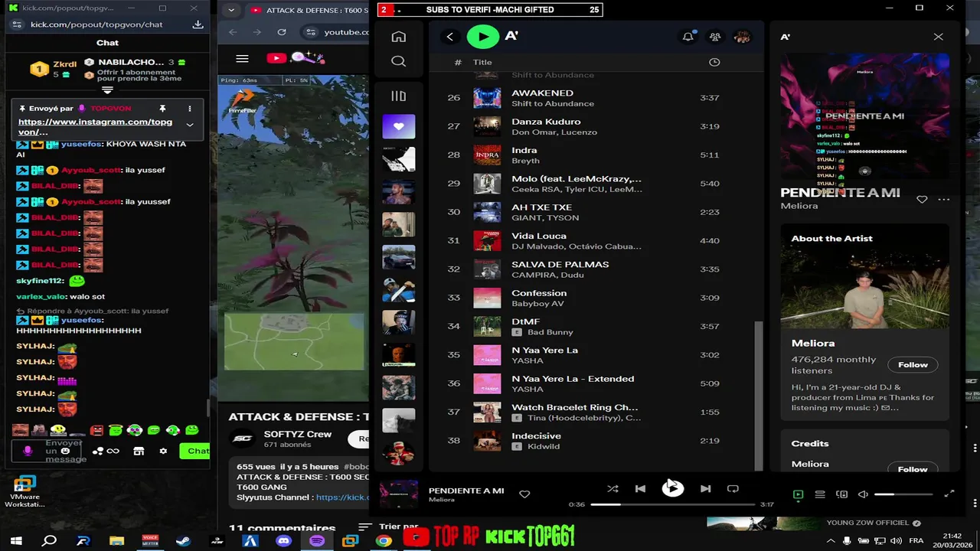The image size is (980, 551).
Task: Open Discord from the taskbar
Action: pos(284,541)
